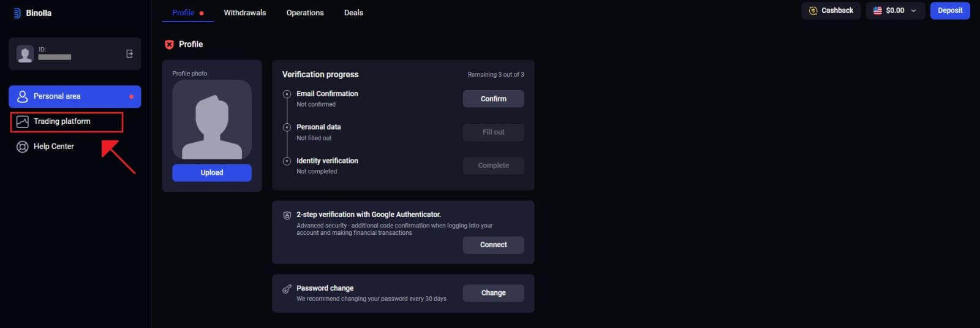
Task: Switch to the Operations tab
Action: coord(305,12)
